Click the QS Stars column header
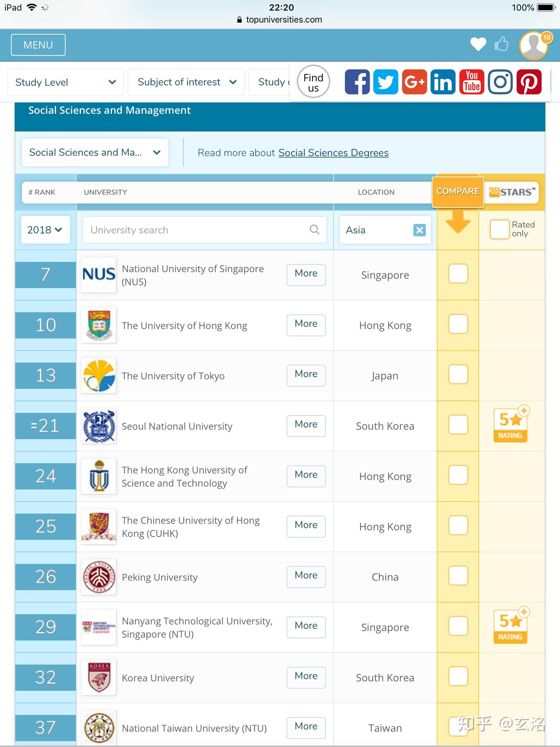Image resolution: width=560 pixels, height=747 pixels. (x=512, y=192)
